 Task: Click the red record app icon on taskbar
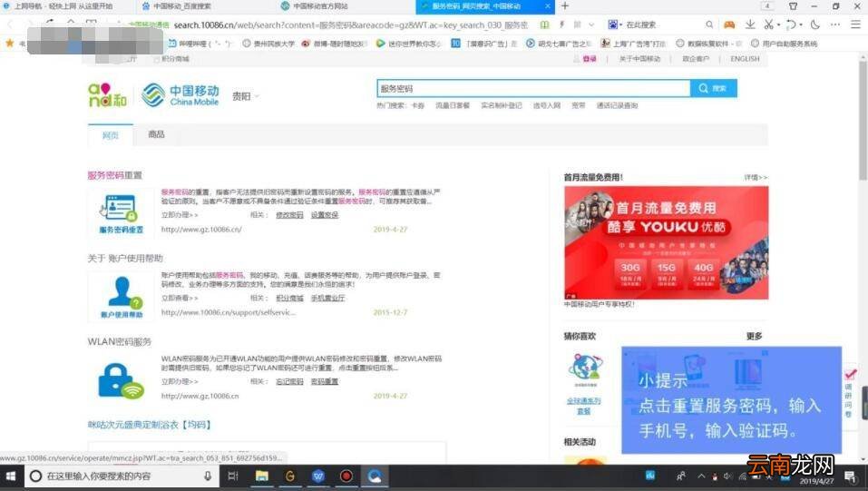346,476
